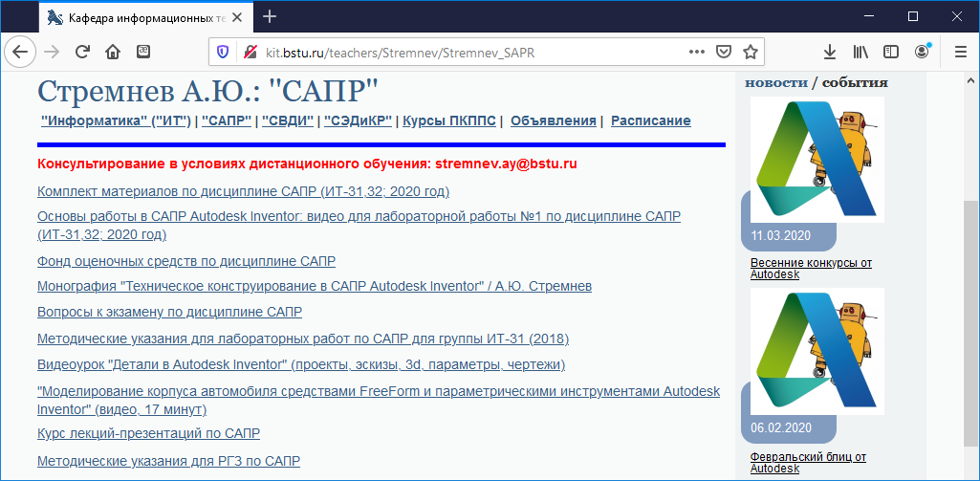The height and width of the screenshot is (481, 980).
Task: Open Фонд оценочных средств link
Action: pyautogui.click(x=186, y=261)
